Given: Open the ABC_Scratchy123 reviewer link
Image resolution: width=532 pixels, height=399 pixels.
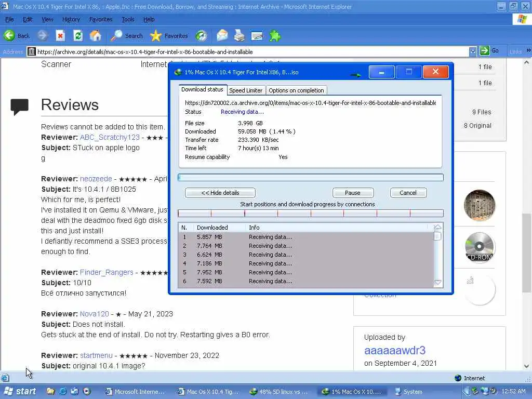Looking at the screenshot, I should 110,137.
